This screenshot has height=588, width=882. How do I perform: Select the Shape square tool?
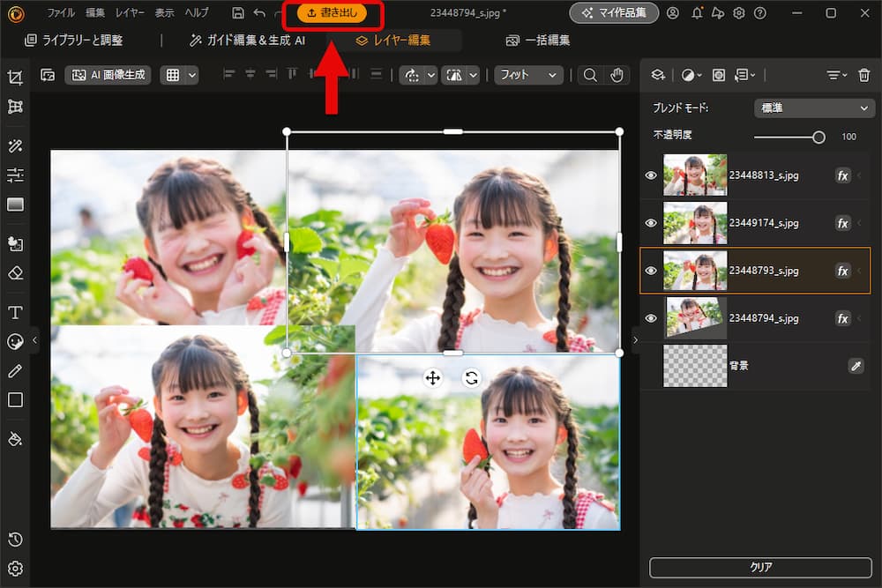[15, 399]
